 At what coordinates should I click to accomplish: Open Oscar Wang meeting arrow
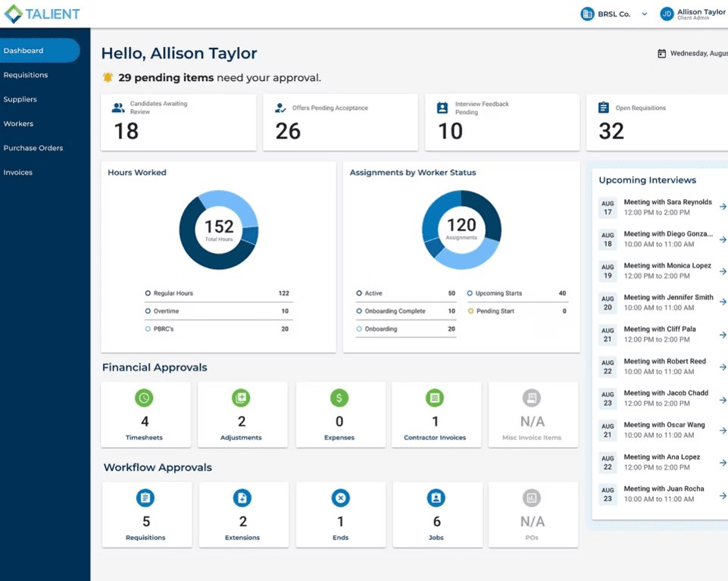pos(723,430)
